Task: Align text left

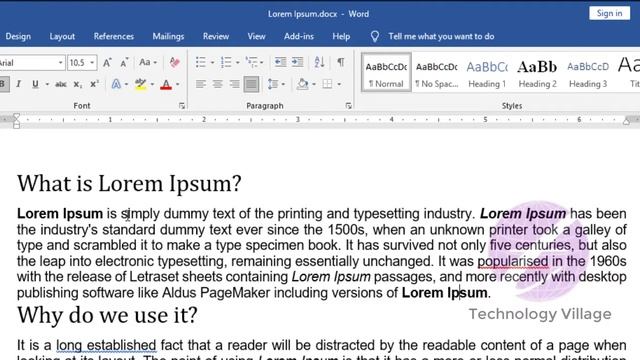Action: pyautogui.click(x=200, y=84)
